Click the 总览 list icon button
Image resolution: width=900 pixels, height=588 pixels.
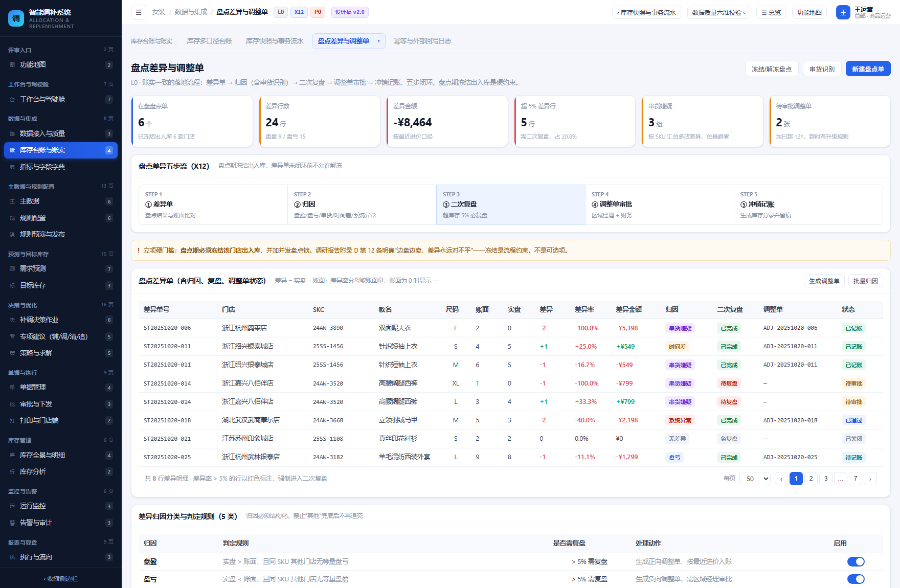point(771,12)
